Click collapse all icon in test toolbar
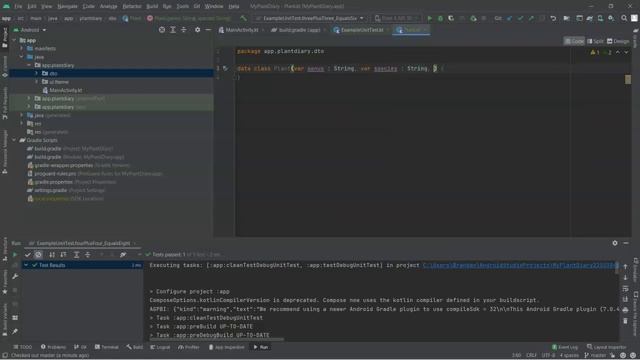The width and height of the screenshot is (640, 360). (x=87, y=255)
